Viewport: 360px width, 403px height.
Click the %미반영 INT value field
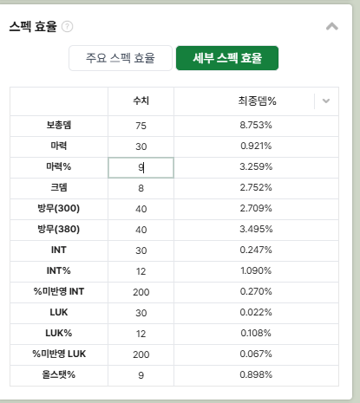[141, 292]
